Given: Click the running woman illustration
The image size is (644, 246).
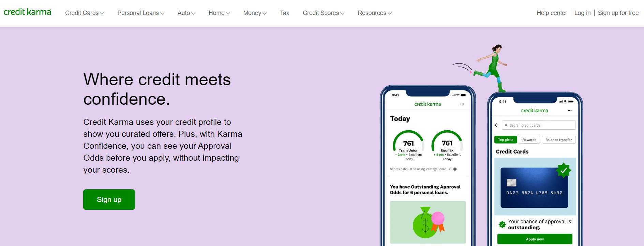Looking at the screenshot, I should click(491, 68).
